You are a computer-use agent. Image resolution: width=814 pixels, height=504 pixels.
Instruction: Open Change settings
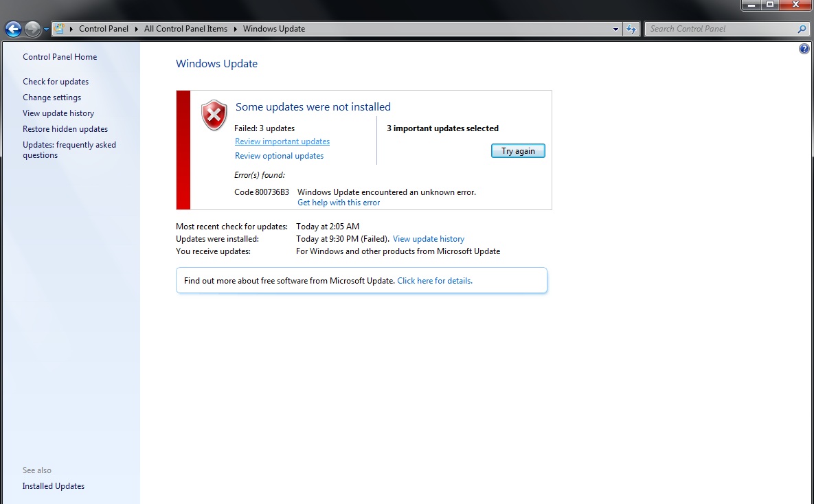tap(52, 98)
